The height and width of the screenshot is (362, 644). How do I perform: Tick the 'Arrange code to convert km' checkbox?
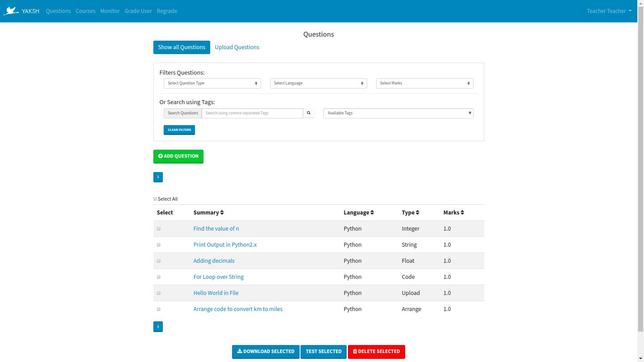coord(159,309)
